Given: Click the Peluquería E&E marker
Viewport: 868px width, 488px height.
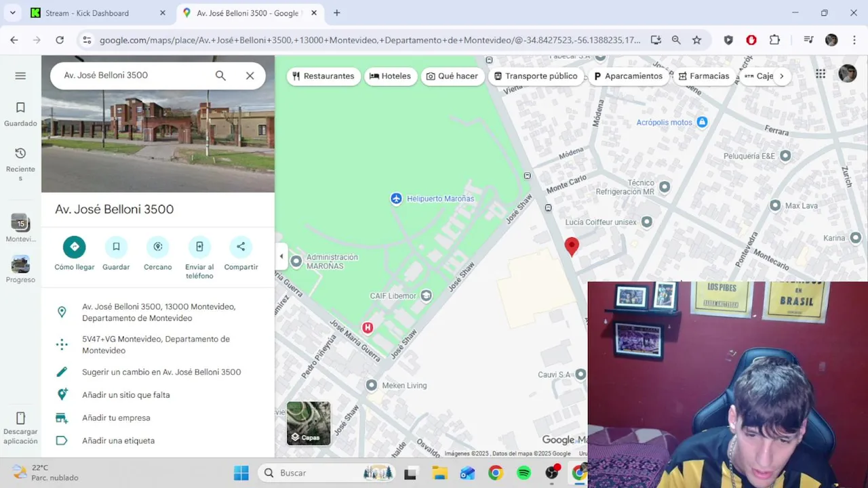Looking at the screenshot, I should point(785,156).
